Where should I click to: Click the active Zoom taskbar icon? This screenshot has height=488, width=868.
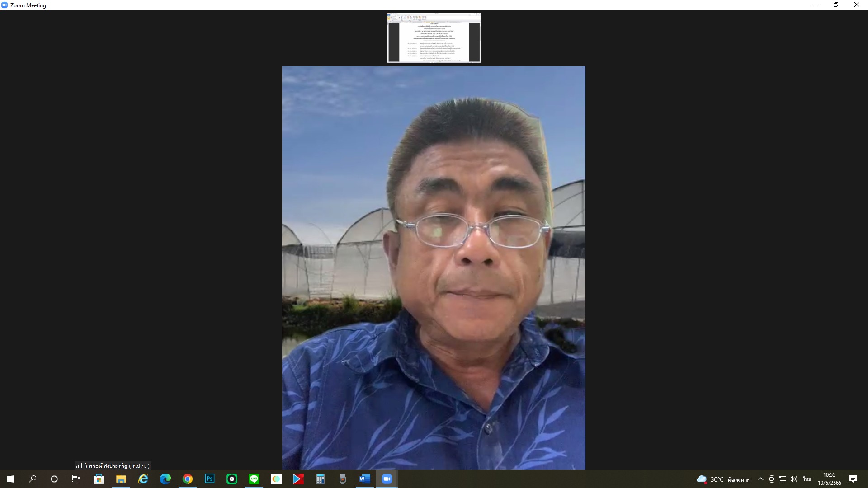[387, 479]
